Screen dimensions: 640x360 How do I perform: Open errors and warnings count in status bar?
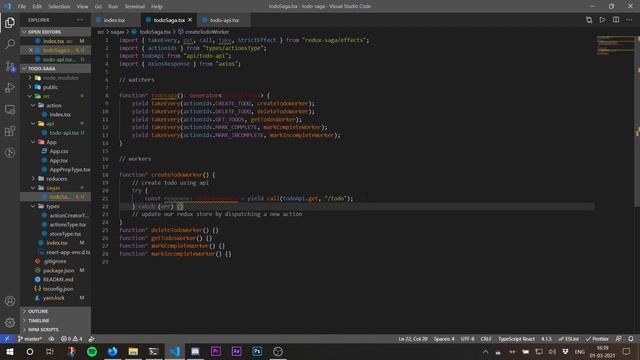tap(71, 339)
